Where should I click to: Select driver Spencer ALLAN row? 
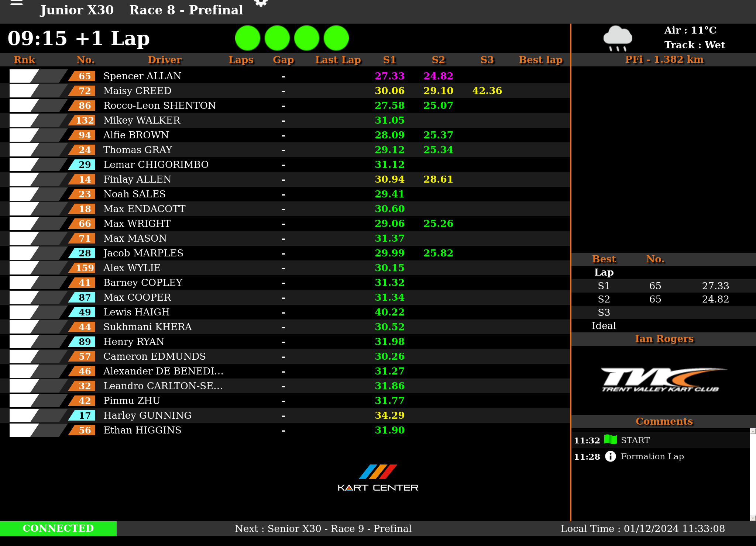[x=142, y=76]
